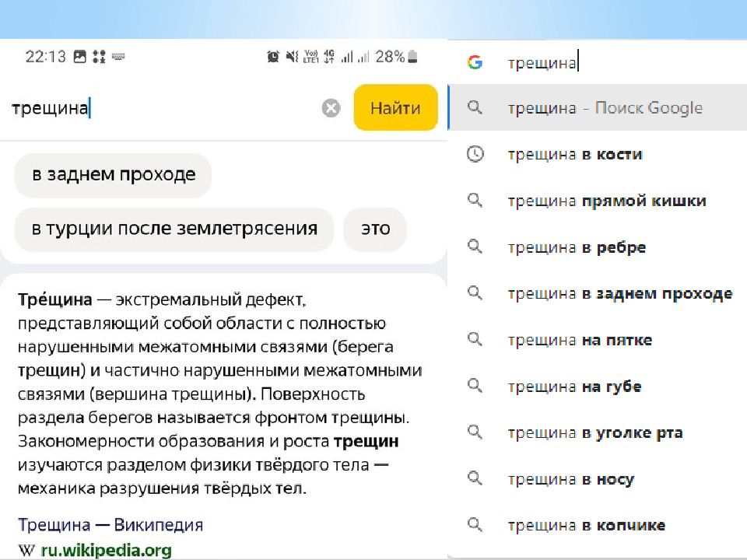Click magnifier icon beside на пятке

tap(475, 339)
